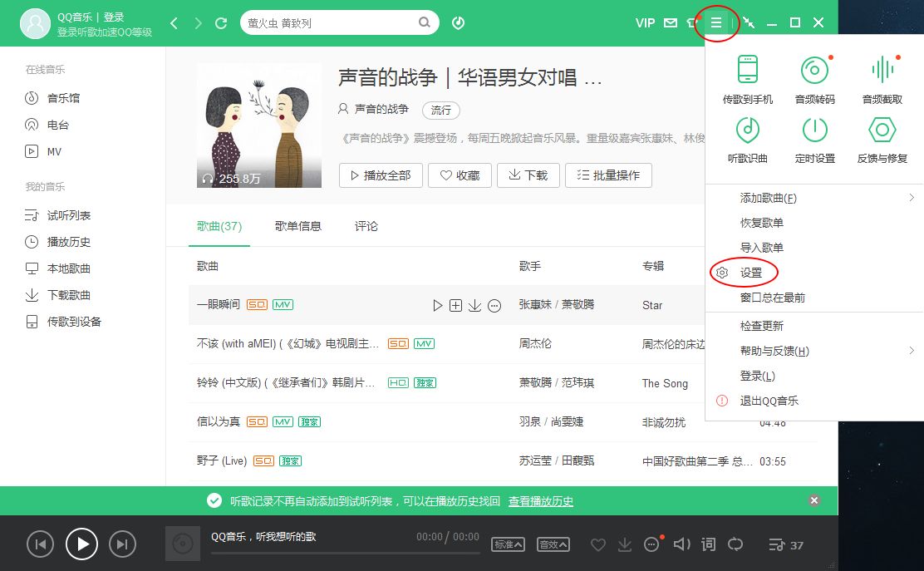Viewport: 924px width, 571px height.
Task: Go back to the previous page
Action: (174, 23)
